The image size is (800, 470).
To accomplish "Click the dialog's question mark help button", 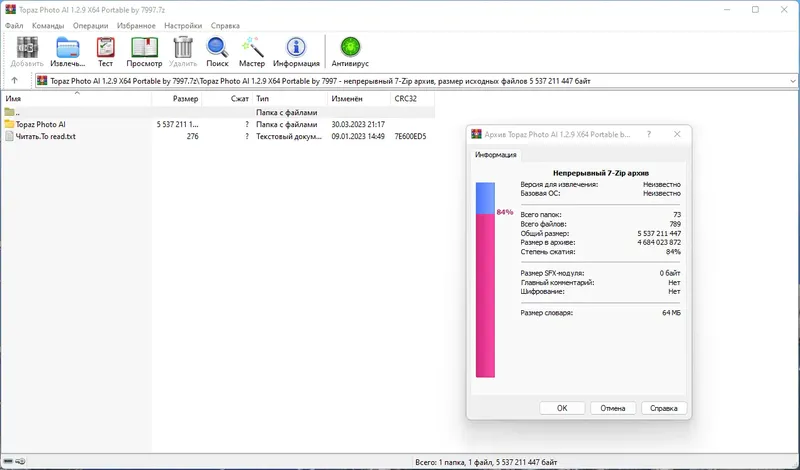I will pyautogui.click(x=648, y=134).
